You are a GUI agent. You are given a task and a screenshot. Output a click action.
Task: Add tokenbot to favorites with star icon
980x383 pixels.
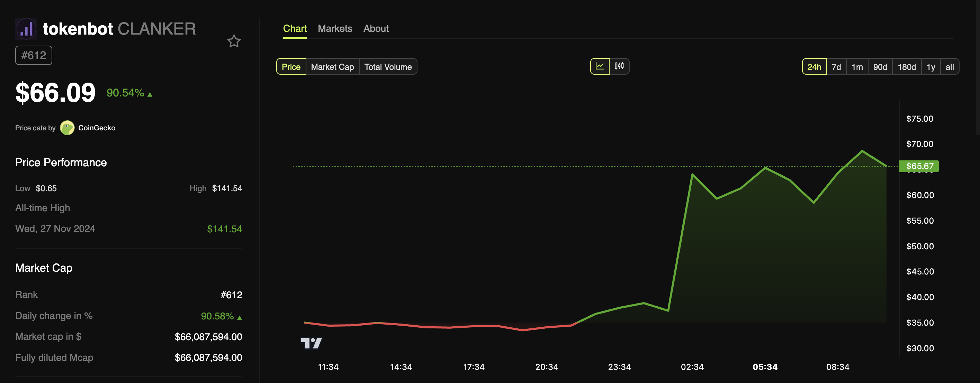tap(234, 41)
